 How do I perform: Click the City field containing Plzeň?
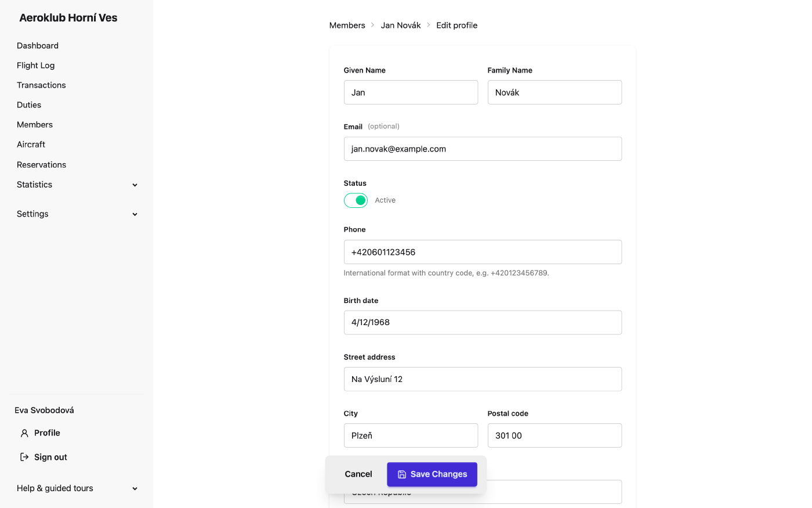tap(411, 435)
